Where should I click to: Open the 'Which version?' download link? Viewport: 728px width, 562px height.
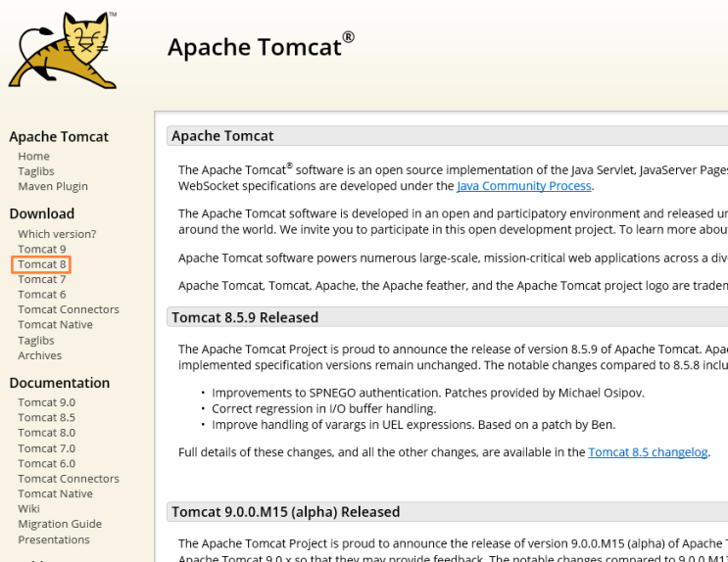pos(57,234)
